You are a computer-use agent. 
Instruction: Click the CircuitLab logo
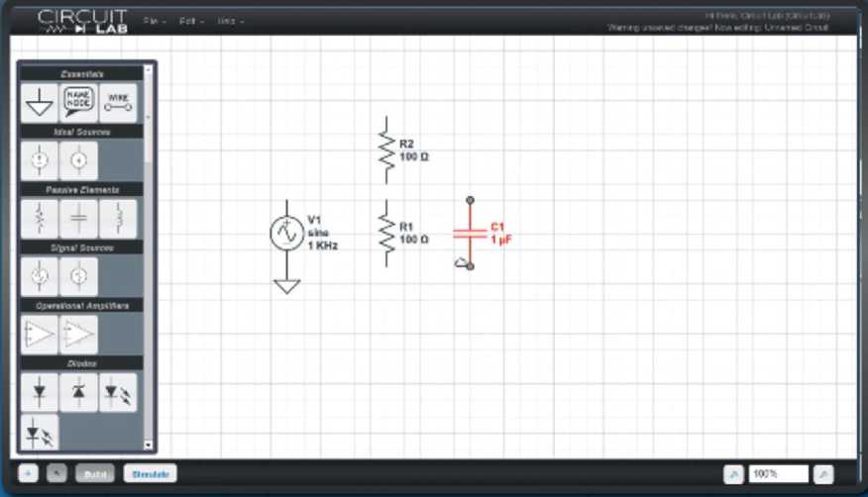point(83,21)
